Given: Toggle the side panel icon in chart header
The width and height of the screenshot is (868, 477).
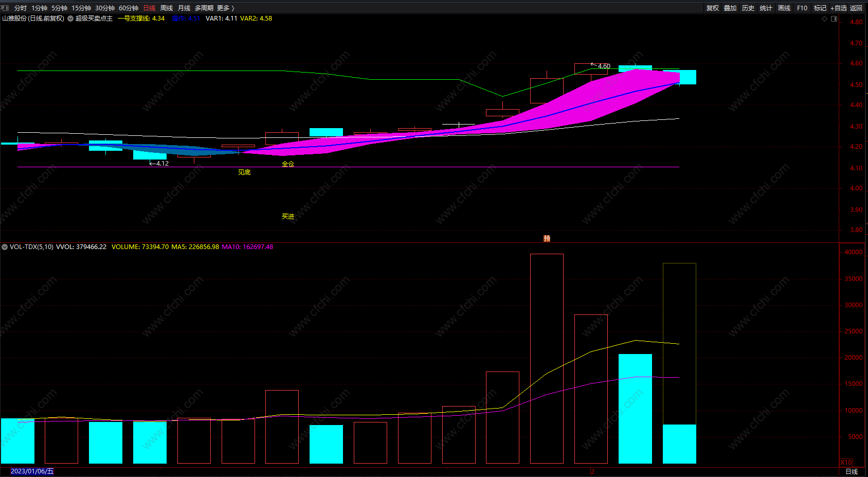Looking at the screenshot, I should click(834, 19).
